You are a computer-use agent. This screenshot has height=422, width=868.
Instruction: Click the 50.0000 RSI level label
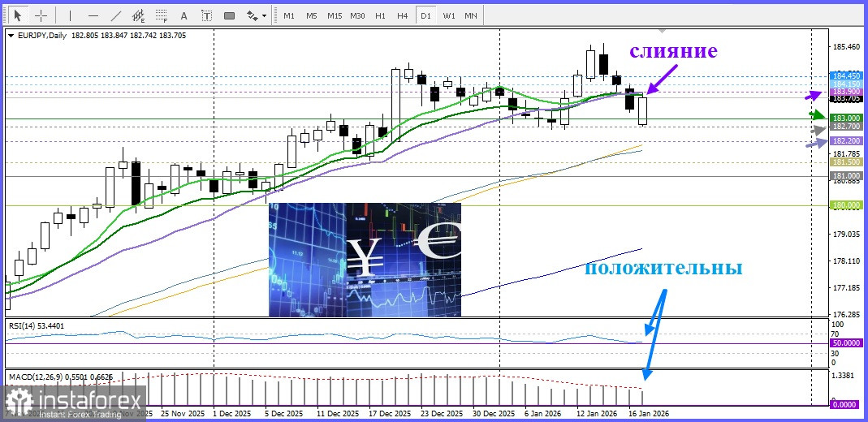click(x=846, y=343)
